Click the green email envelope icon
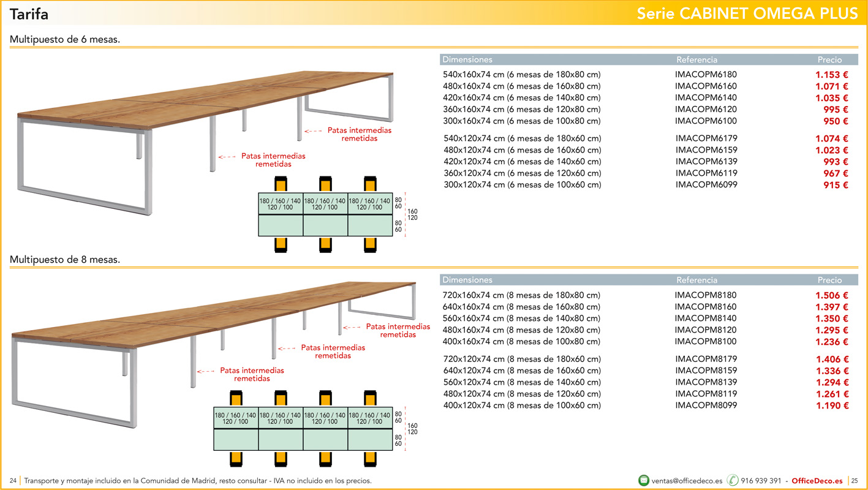The height and width of the screenshot is (490, 868). pyautogui.click(x=644, y=481)
